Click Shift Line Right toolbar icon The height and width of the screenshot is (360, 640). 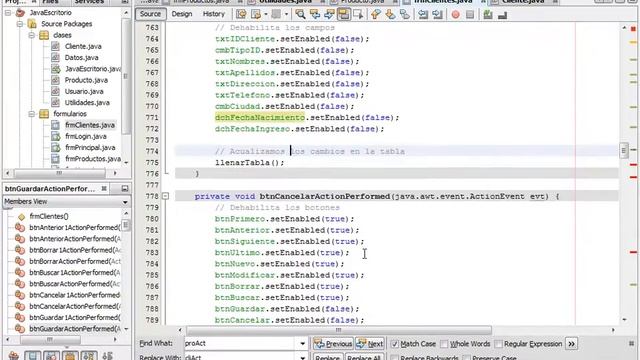click(437, 15)
